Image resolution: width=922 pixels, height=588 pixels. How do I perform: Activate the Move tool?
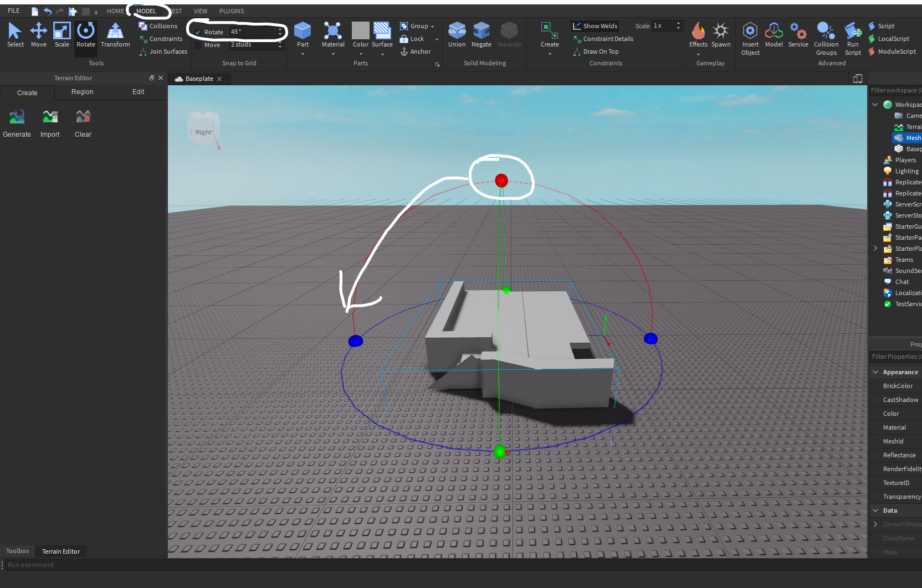[39, 34]
